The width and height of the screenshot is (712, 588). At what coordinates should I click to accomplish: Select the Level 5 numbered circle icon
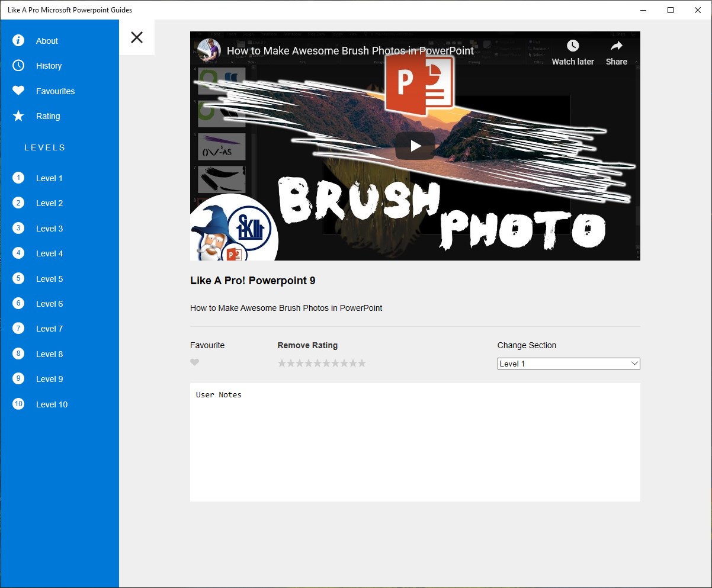(18, 278)
